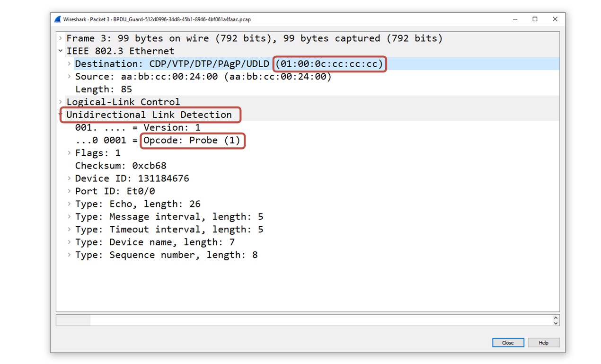Expand the Logical-Link Control section

[61, 102]
